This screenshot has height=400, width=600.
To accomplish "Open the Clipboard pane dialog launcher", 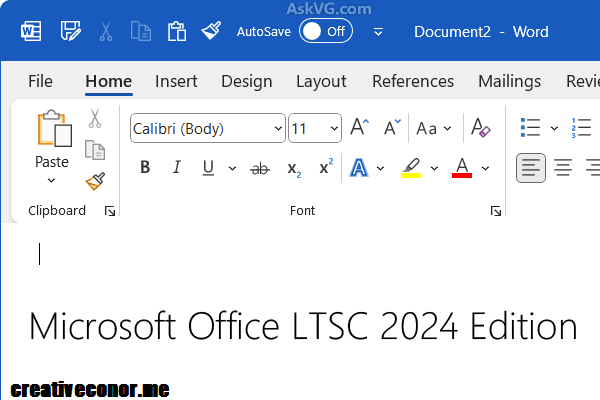I will click(x=110, y=211).
